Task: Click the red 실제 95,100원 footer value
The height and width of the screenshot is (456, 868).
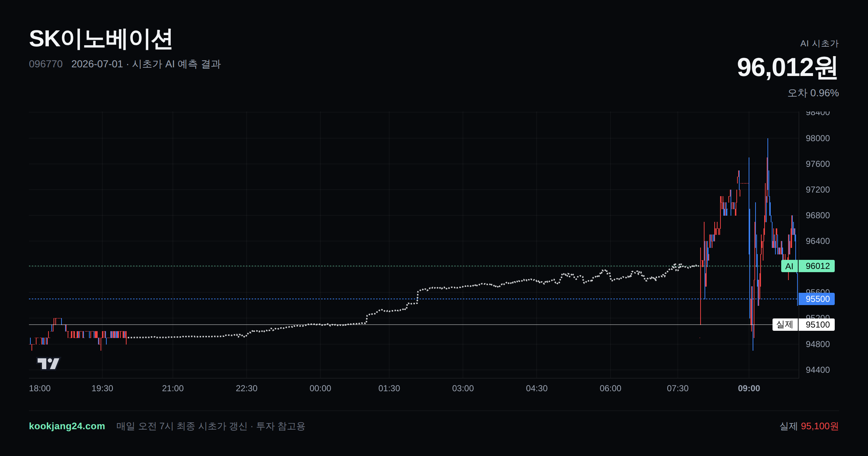Action: tap(809, 426)
